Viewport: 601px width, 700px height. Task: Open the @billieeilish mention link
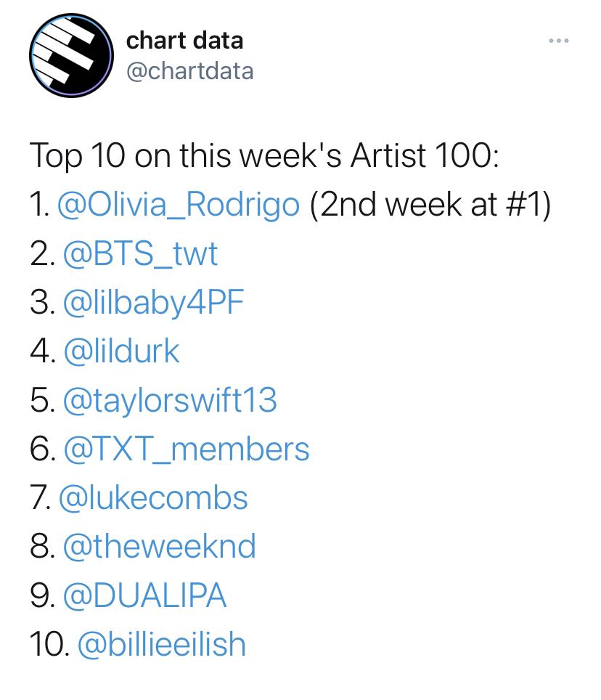[x=162, y=644]
